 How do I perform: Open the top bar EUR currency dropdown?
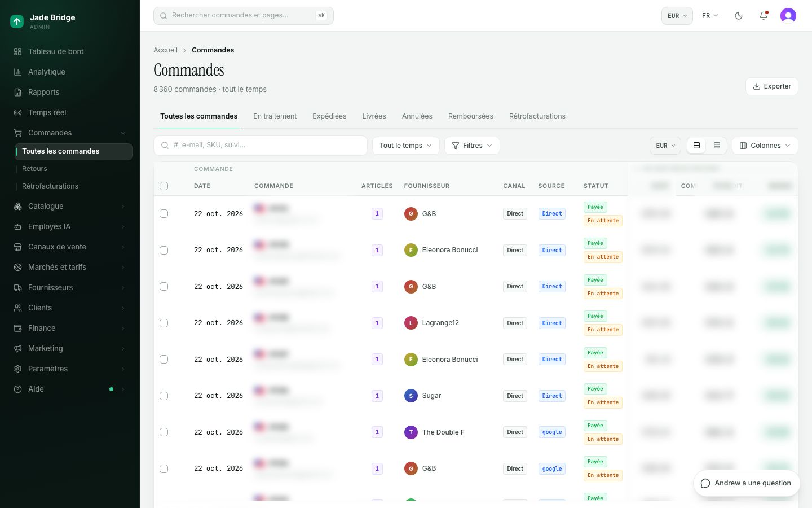677,16
